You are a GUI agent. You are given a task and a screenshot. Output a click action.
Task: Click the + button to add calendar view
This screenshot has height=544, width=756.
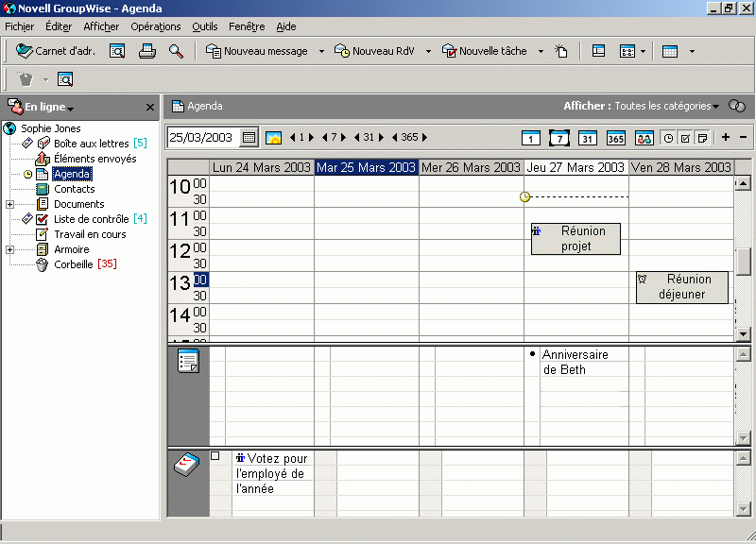[x=727, y=138]
